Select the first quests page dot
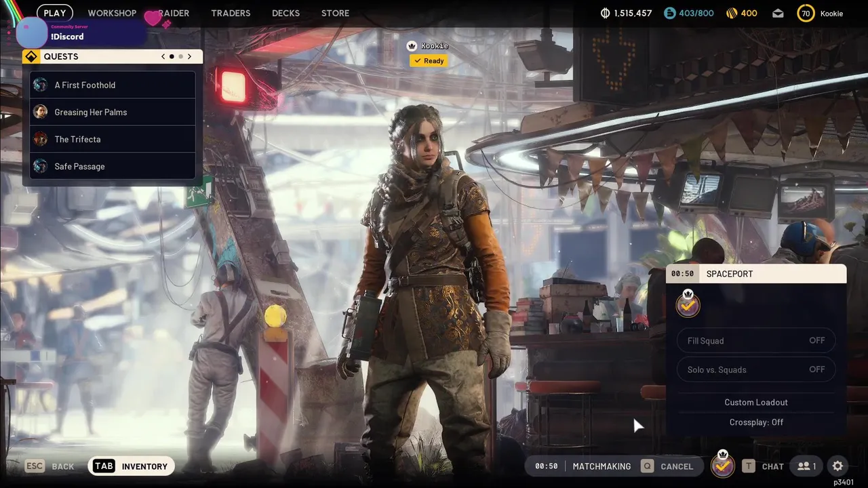 coord(172,56)
